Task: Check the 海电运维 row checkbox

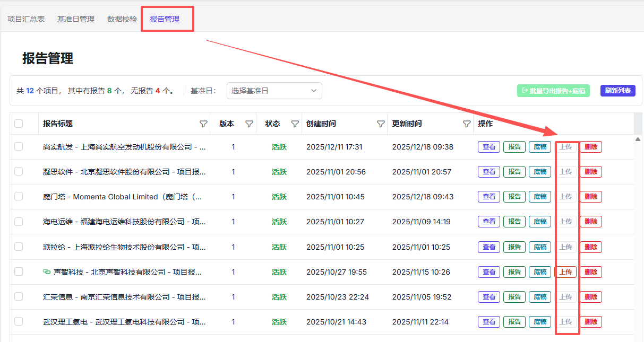Action: (19, 221)
